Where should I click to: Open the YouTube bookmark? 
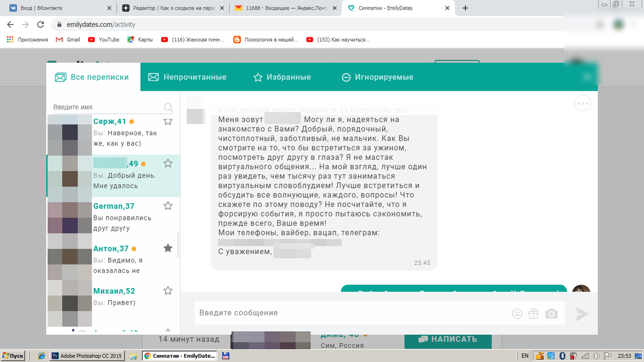[104, 40]
